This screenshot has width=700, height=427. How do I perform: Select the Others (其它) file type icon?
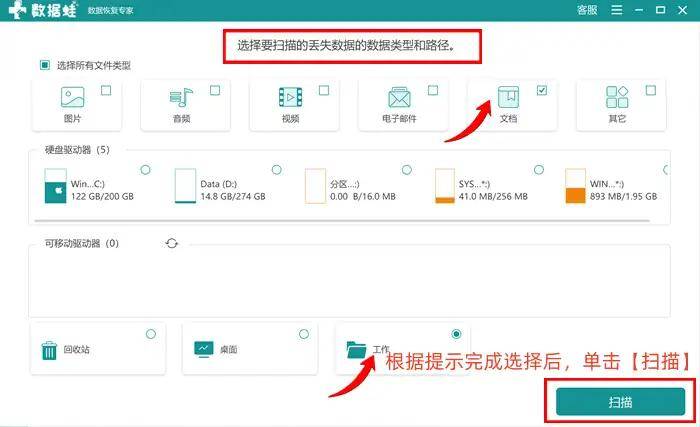[617, 98]
